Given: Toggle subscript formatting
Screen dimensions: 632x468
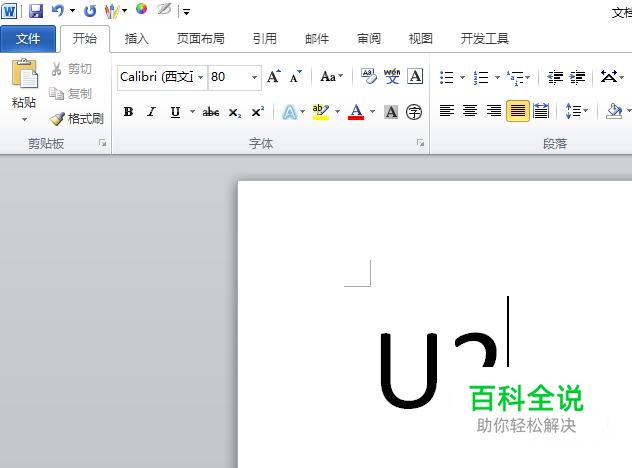Looking at the screenshot, I should [235, 112].
